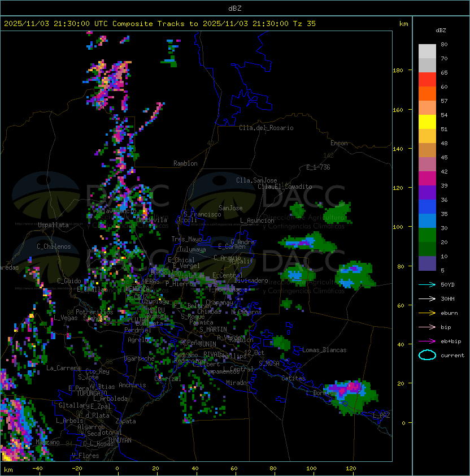Click the 100 tick on vertical km axis
This screenshot has width=470, height=476.
[398, 227]
